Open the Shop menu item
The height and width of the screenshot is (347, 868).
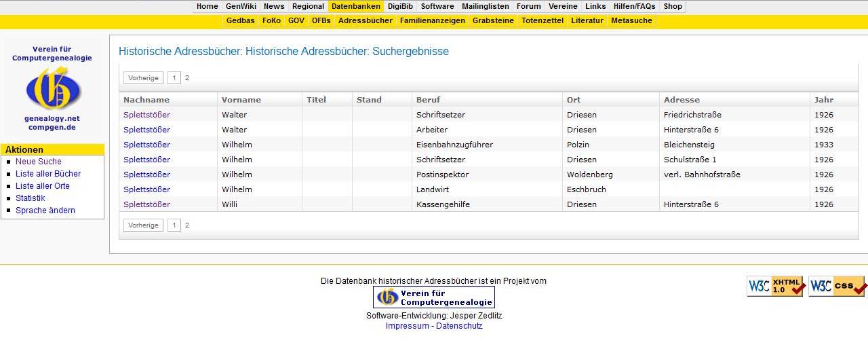click(673, 6)
